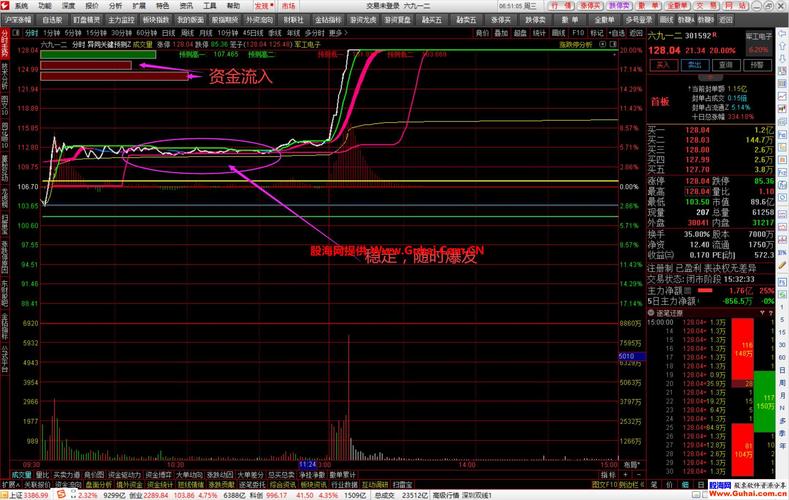Click the 分时走势 vertical sidebar tab
Screen dimensions: 789x500
click(5, 43)
